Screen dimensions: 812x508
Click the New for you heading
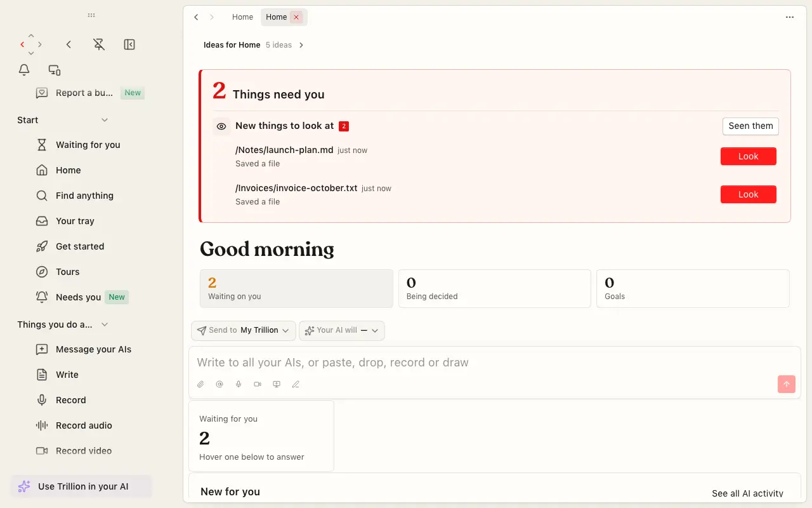230,491
